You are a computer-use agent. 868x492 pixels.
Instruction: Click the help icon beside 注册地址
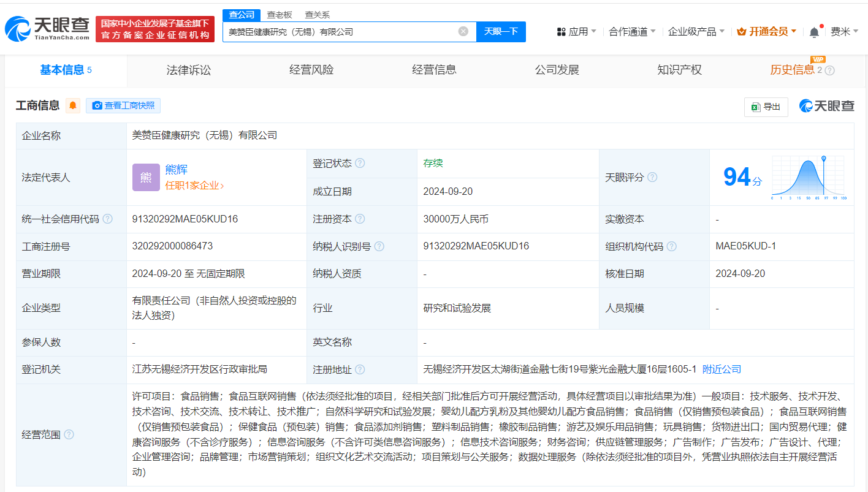coord(362,370)
